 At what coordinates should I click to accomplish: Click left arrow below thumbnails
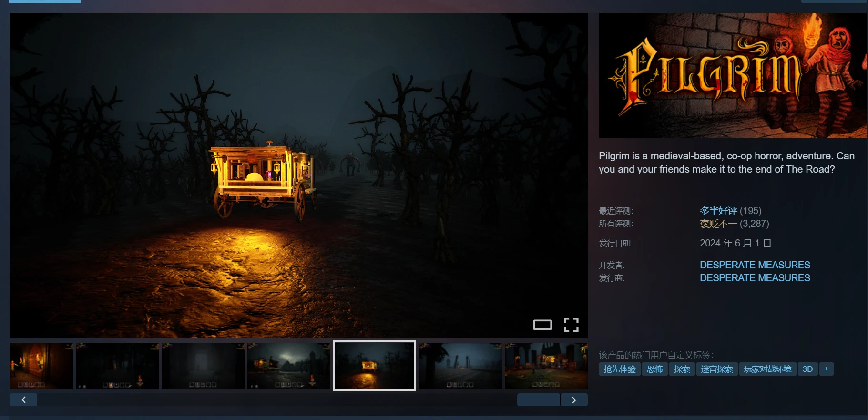[23, 400]
